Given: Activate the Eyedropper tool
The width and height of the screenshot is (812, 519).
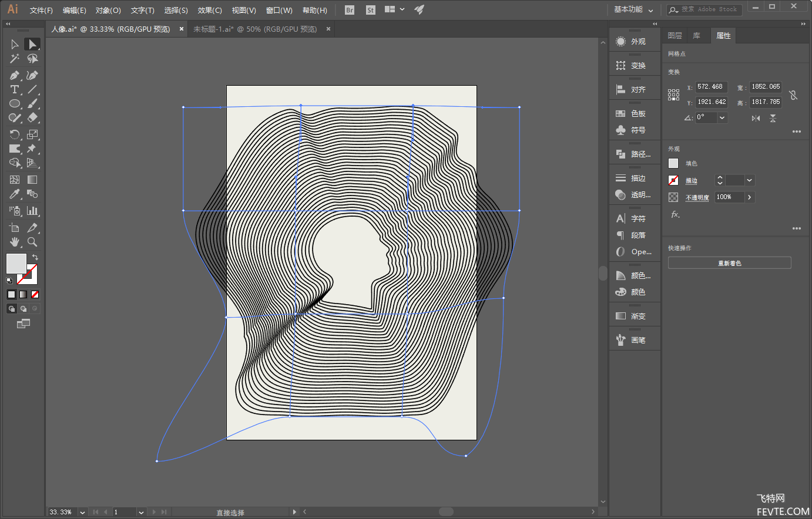Looking at the screenshot, I should 14,194.
